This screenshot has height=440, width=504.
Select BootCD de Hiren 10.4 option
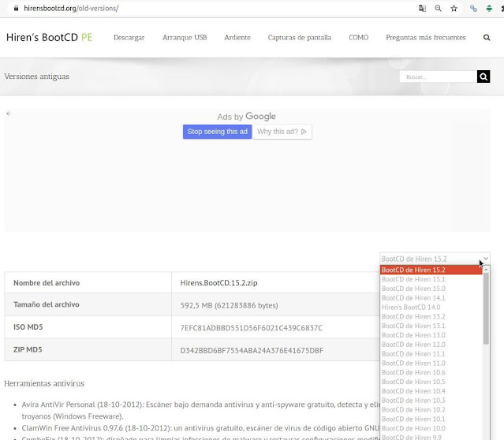(x=431, y=391)
